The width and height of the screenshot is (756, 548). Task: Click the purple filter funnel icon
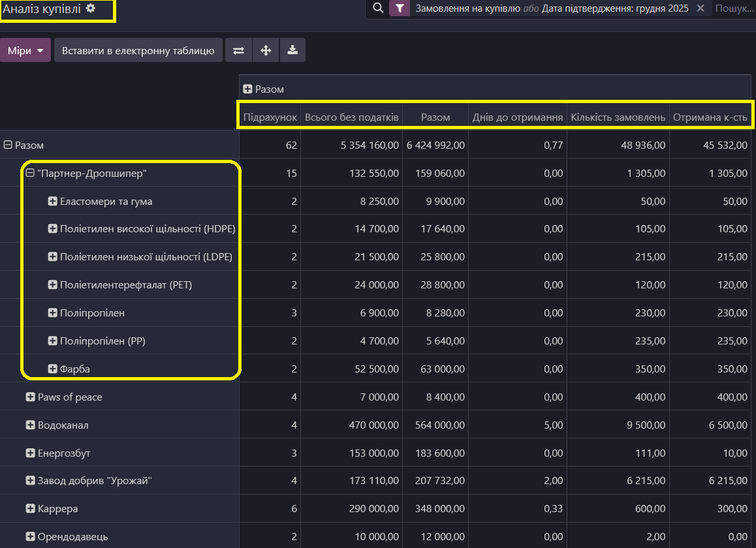point(400,8)
